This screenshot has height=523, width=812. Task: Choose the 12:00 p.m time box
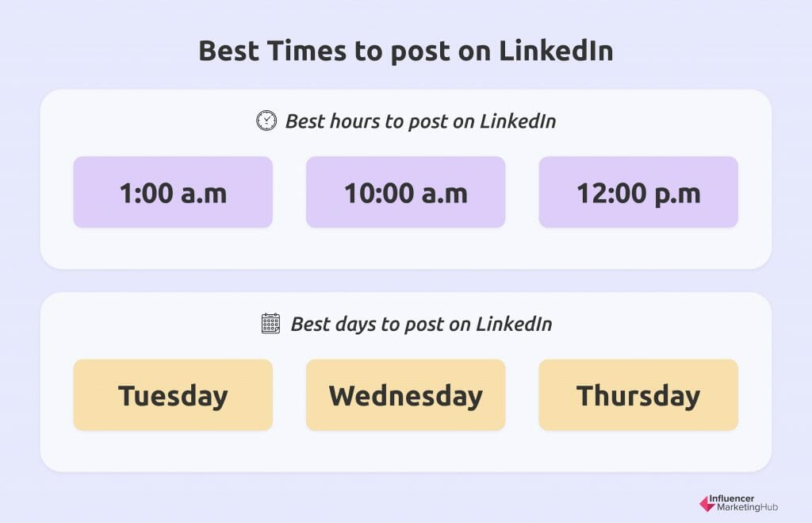tap(638, 192)
